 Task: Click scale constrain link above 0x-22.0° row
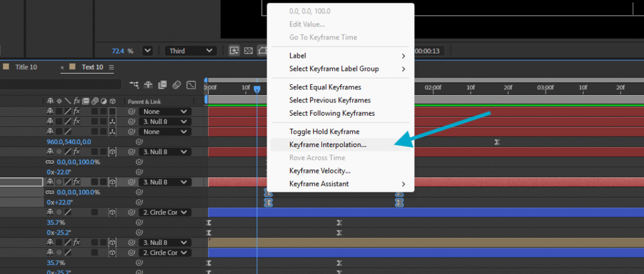pos(50,162)
